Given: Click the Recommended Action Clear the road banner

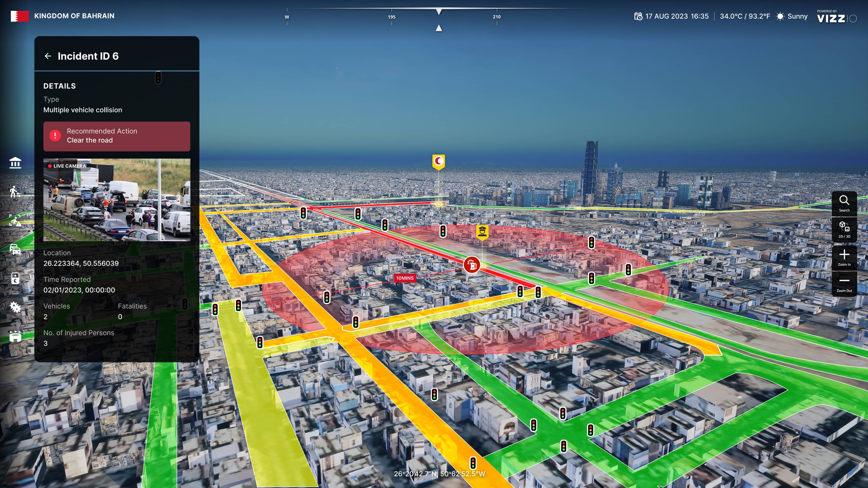Looking at the screenshot, I should (117, 136).
